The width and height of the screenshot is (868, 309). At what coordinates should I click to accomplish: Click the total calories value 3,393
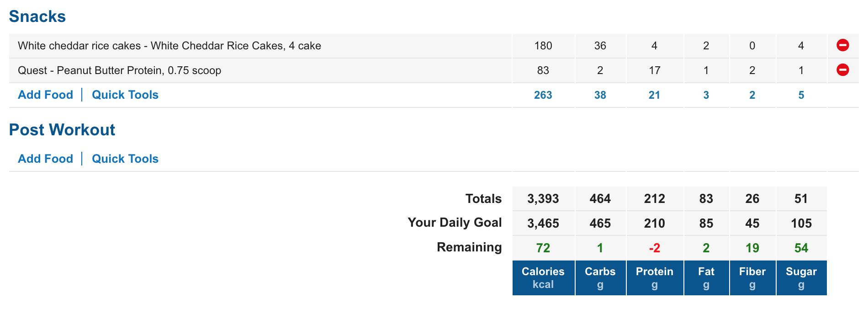tap(543, 199)
